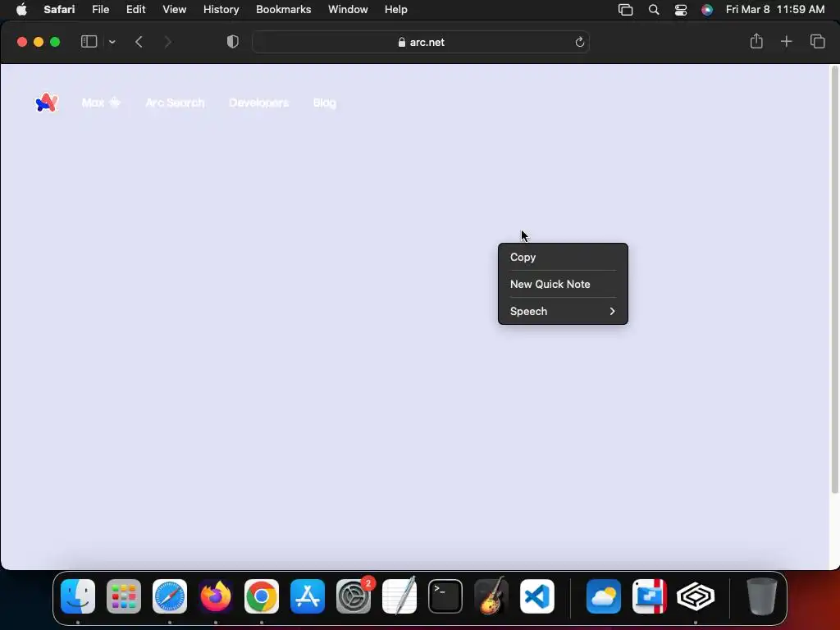Click the page vertical scrollbar
The width and height of the screenshot is (840, 630).
pyautogui.click(x=834, y=280)
